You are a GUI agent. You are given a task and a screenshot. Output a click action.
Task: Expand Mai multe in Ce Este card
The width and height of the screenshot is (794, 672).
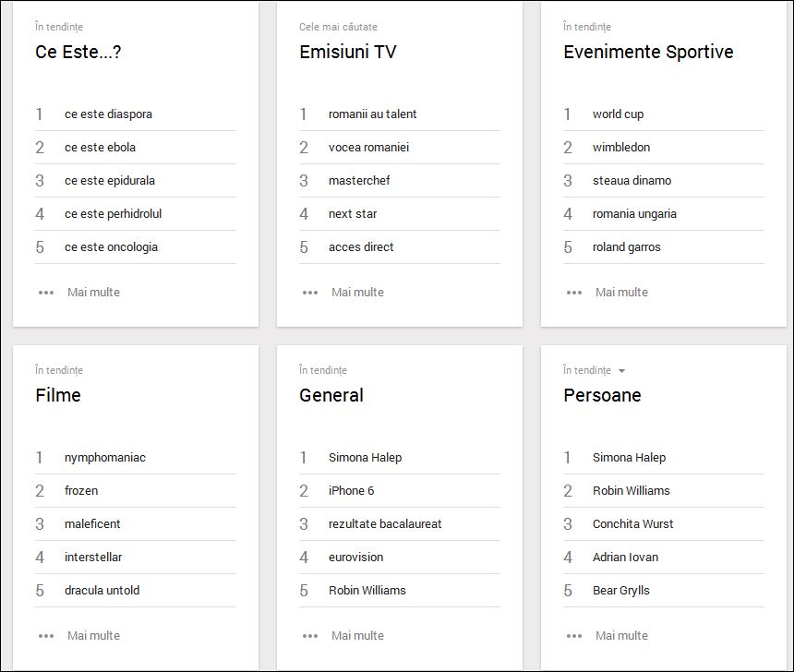click(x=93, y=293)
